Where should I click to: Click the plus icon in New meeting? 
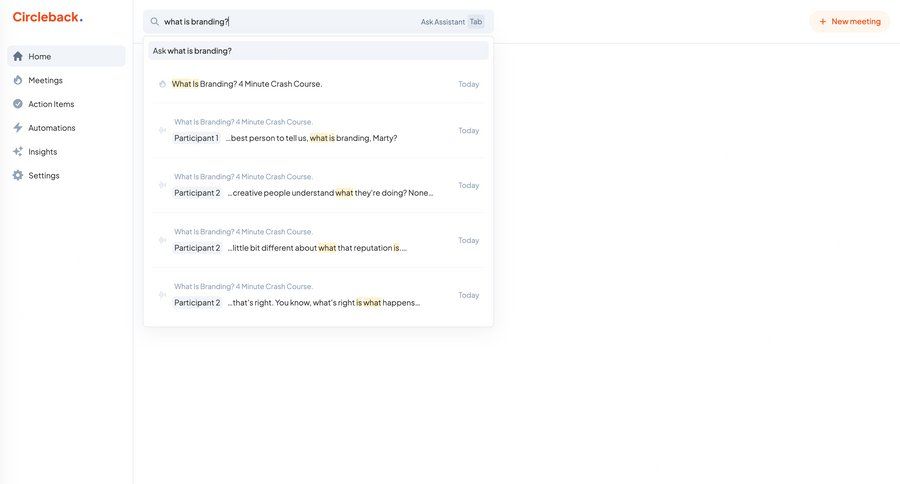[823, 21]
